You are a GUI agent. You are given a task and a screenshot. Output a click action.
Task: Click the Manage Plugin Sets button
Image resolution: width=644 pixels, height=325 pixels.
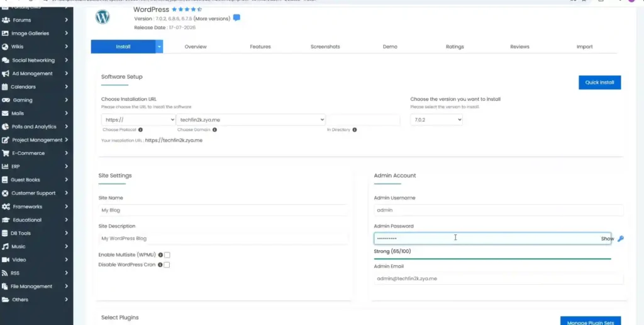click(x=591, y=322)
